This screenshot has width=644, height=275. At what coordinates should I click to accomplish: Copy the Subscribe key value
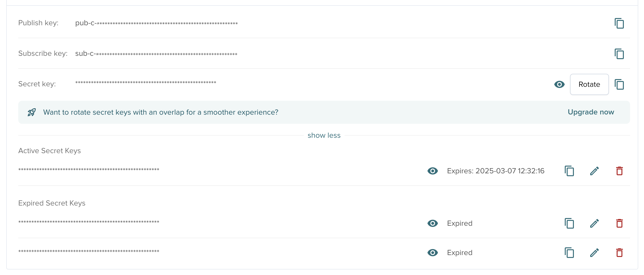pos(619,54)
